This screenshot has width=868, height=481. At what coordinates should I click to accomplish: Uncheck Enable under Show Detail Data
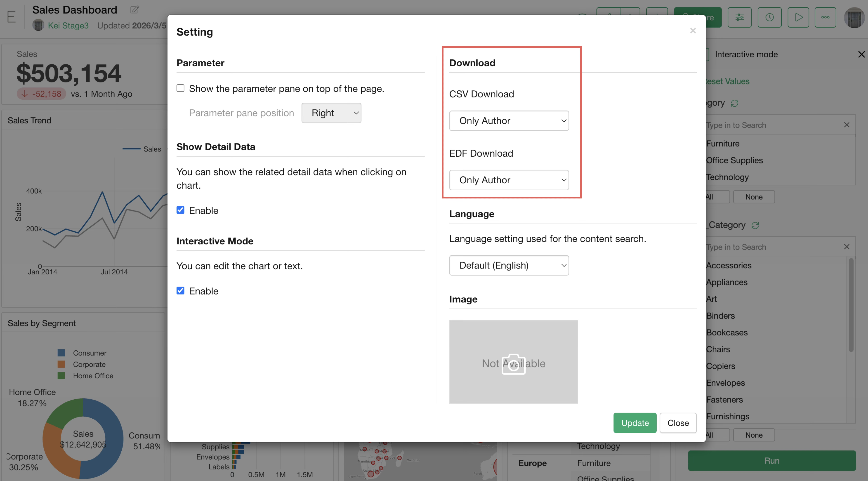pyautogui.click(x=181, y=210)
